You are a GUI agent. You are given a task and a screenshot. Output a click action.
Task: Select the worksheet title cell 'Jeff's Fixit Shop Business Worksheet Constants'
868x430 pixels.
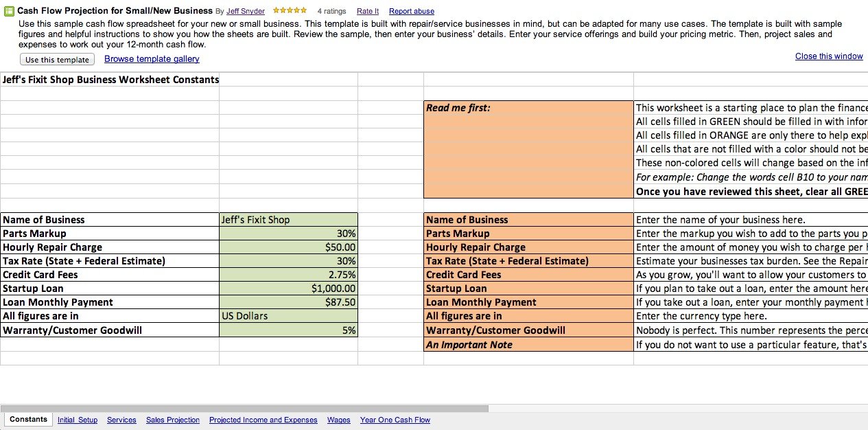[x=110, y=80]
